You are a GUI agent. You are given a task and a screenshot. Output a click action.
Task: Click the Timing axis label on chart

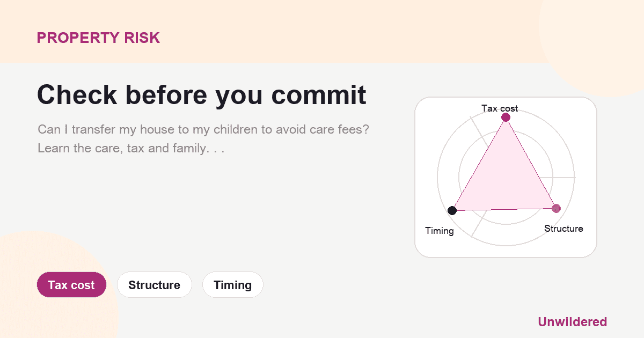click(x=440, y=231)
